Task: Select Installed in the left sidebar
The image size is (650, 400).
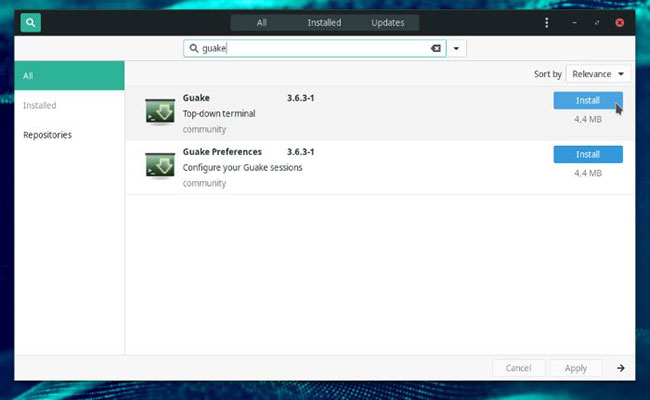Action: pyautogui.click(x=69, y=105)
